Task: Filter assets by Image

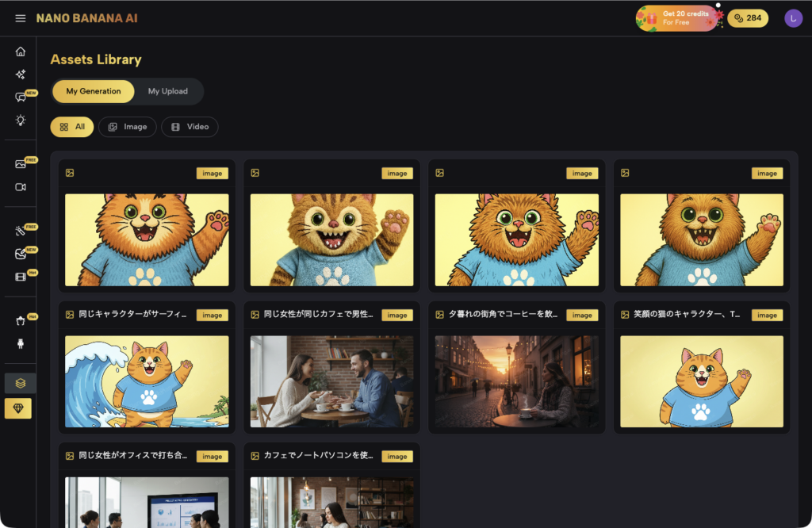Action: click(x=128, y=127)
